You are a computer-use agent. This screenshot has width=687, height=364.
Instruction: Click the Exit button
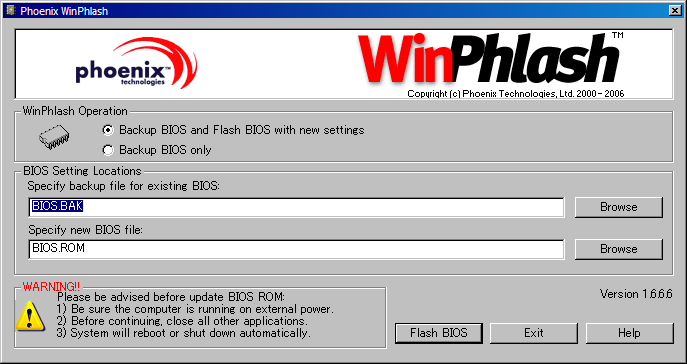(534, 333)
